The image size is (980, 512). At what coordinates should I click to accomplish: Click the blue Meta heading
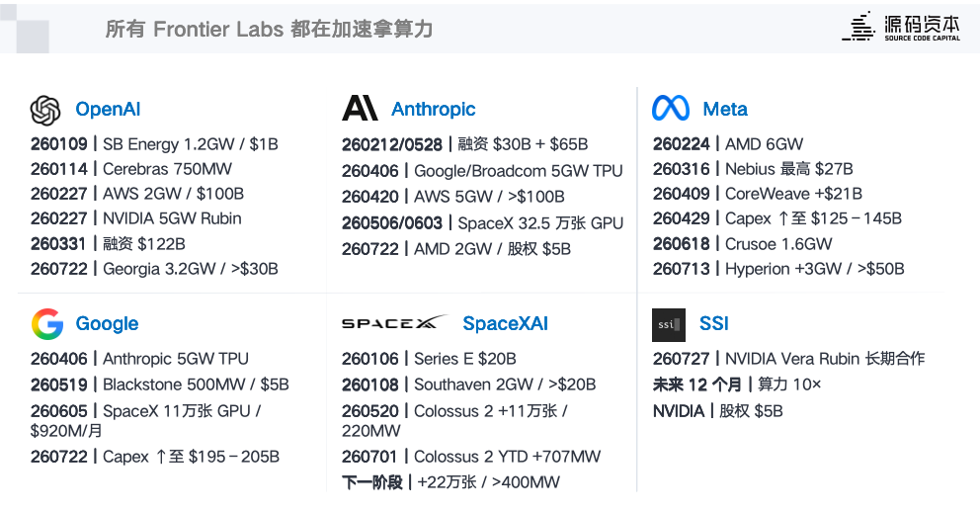click(x=725, y=110)
